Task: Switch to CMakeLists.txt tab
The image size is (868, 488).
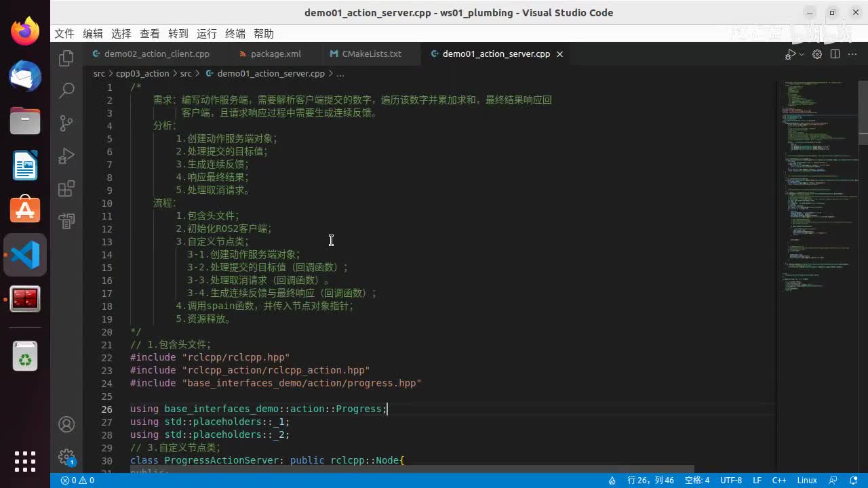Action: tap(371, 54)
